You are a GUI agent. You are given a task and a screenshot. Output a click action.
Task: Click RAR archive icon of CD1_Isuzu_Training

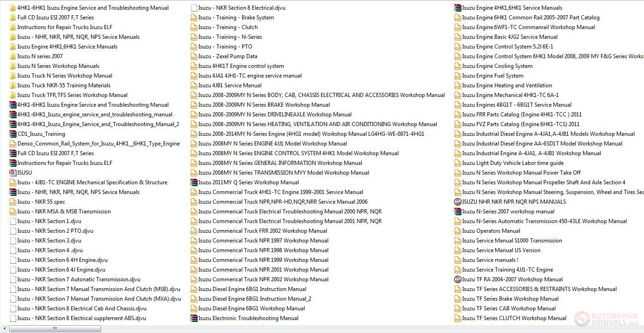(13, 134)
